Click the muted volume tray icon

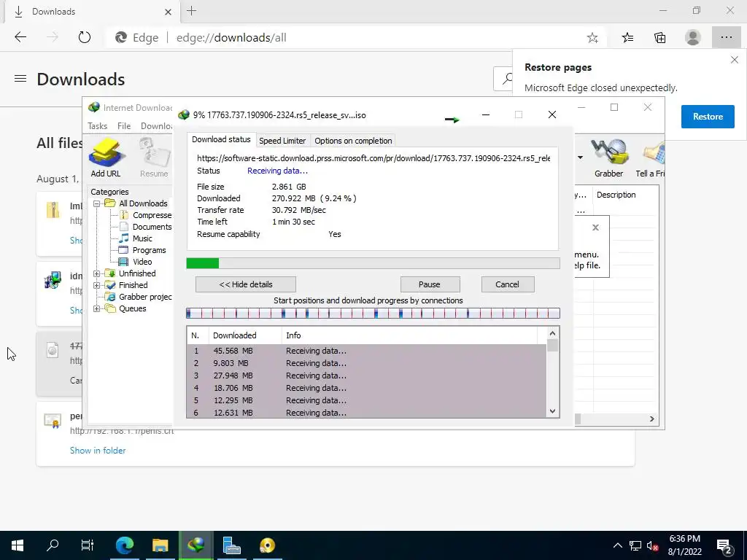coord(652,546)
